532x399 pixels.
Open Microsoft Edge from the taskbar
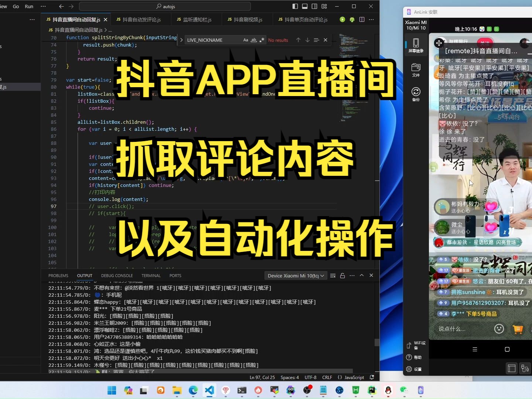(193, 390)
